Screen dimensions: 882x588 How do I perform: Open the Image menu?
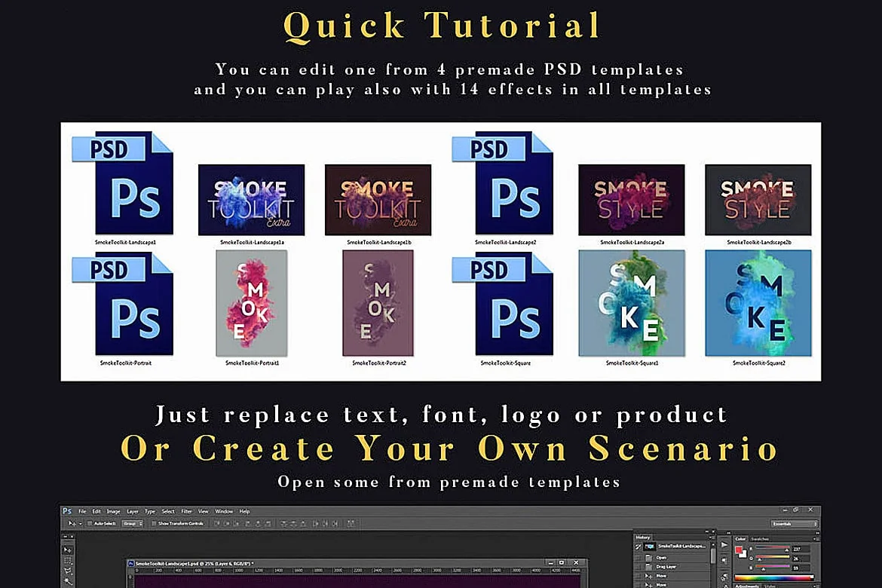coord(113,511)
